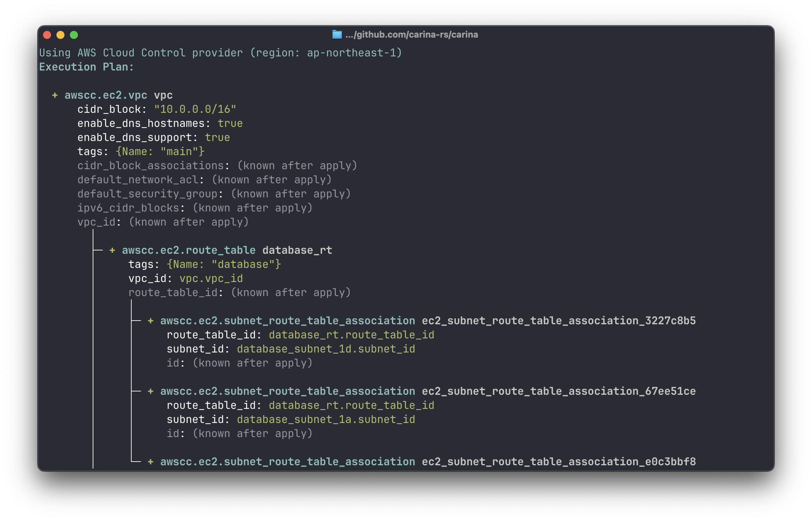Click the "10.0.0.0/16" cidr_block value

195,109
